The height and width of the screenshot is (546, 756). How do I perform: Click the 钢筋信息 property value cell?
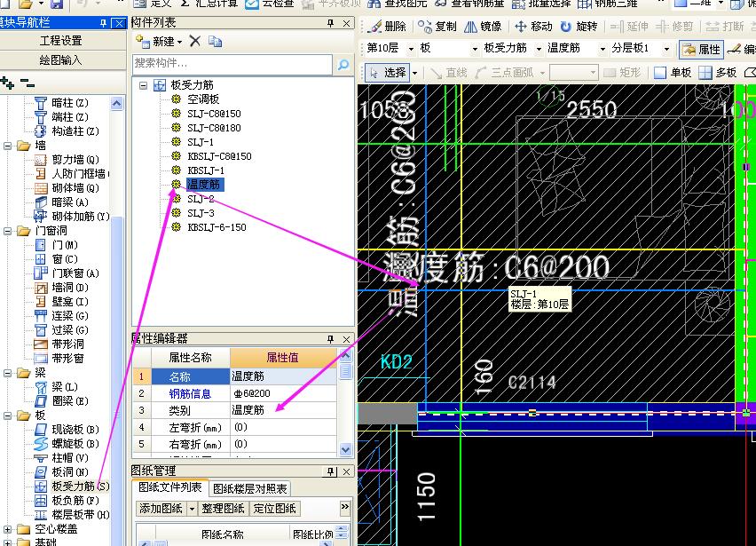pyautogui.click(x=283, y=393)
